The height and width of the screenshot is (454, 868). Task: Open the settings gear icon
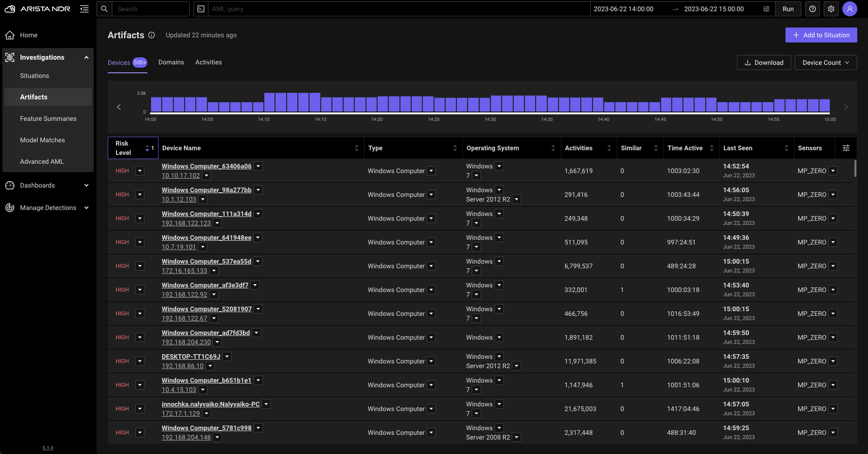point(831,9)
